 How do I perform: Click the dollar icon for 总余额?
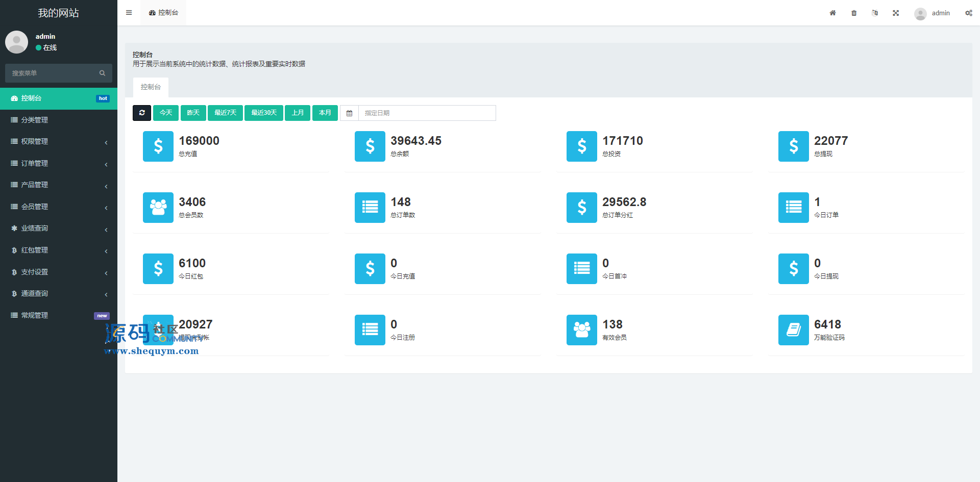tap(370, 146)
